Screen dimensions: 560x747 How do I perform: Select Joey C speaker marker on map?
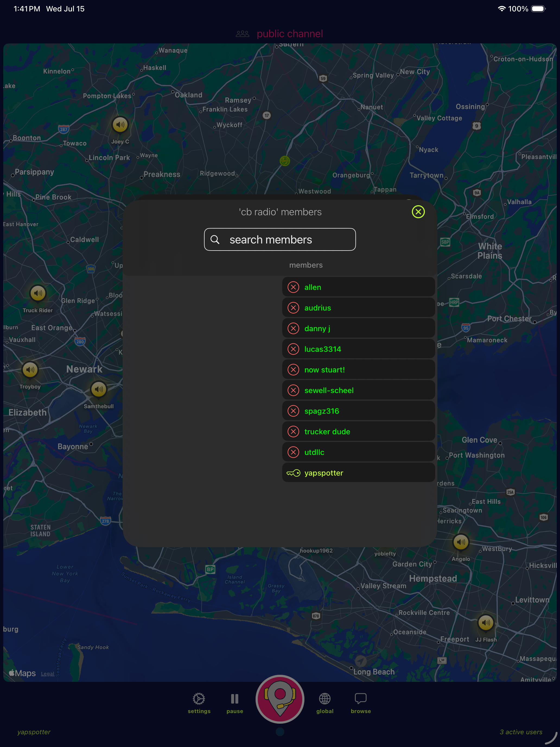click(x=120, y=125)
